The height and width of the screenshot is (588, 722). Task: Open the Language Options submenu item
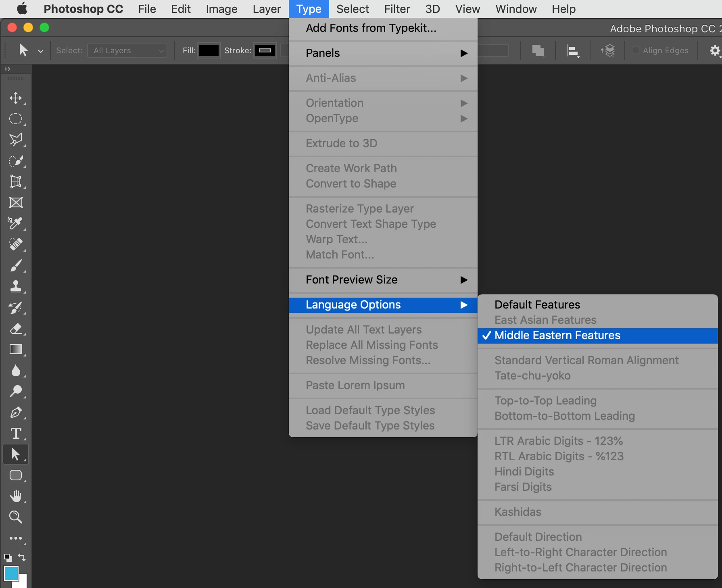coord(383,305)
